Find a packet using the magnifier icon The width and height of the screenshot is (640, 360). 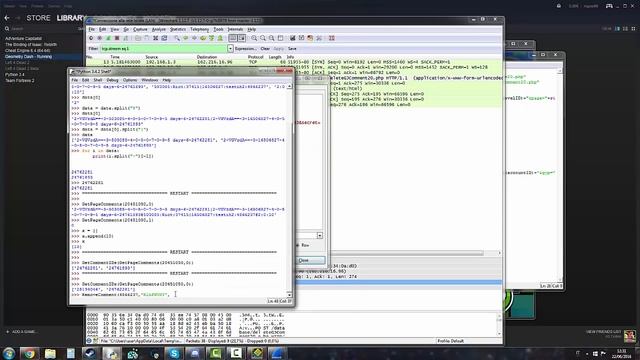177,38
